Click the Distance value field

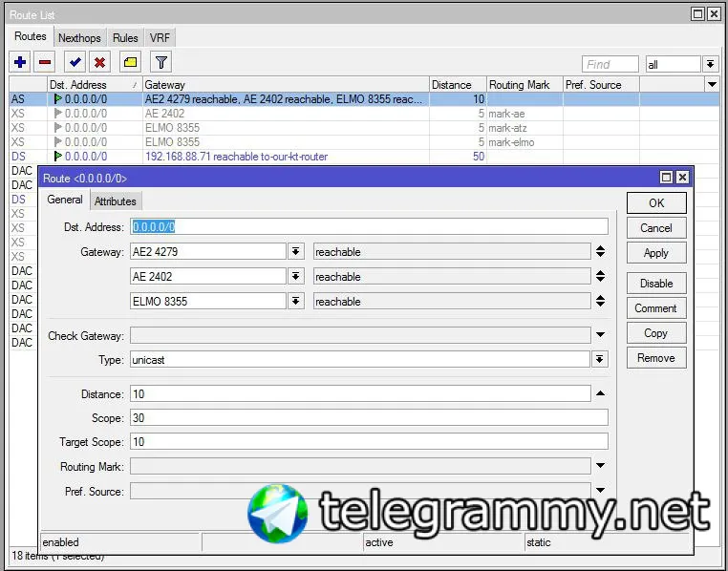point(360,393)
